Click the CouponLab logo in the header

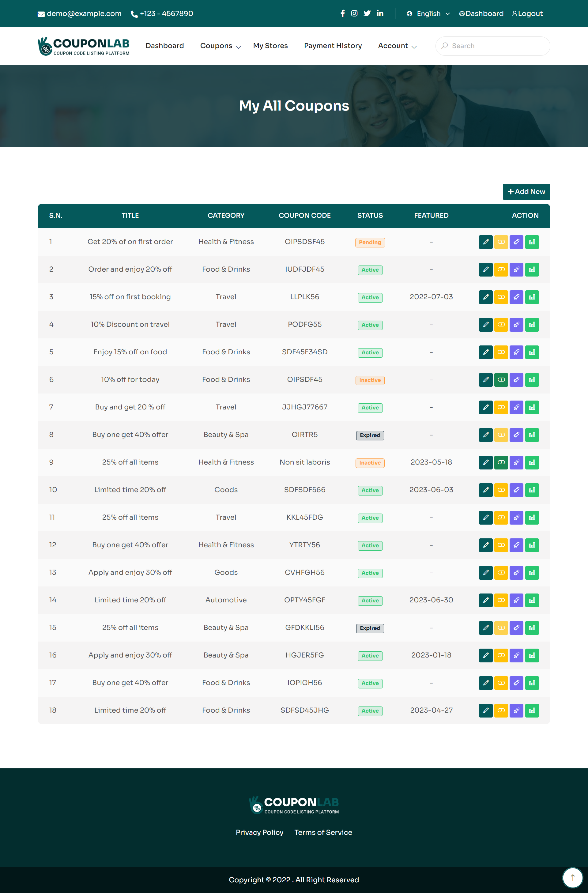click(x=84, y=46)
